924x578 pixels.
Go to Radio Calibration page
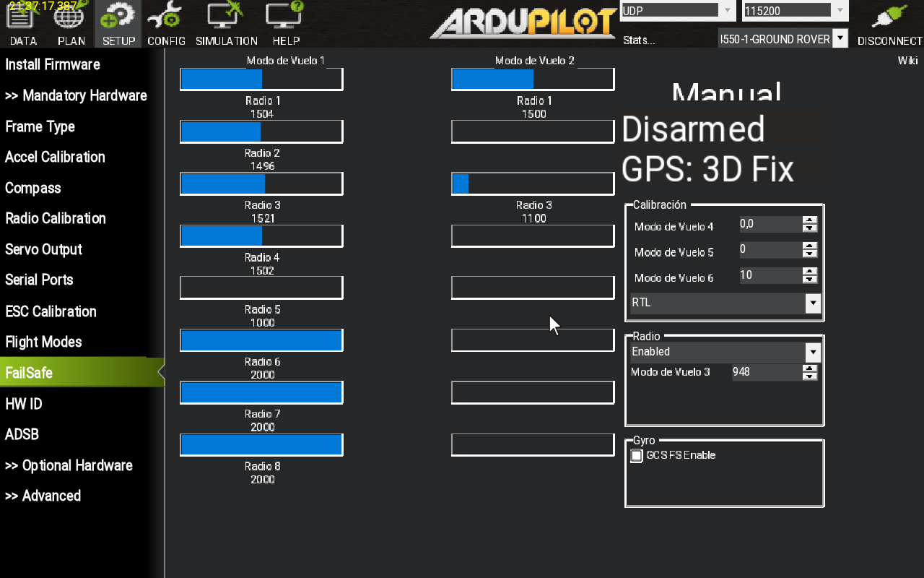tap(56, 218)
